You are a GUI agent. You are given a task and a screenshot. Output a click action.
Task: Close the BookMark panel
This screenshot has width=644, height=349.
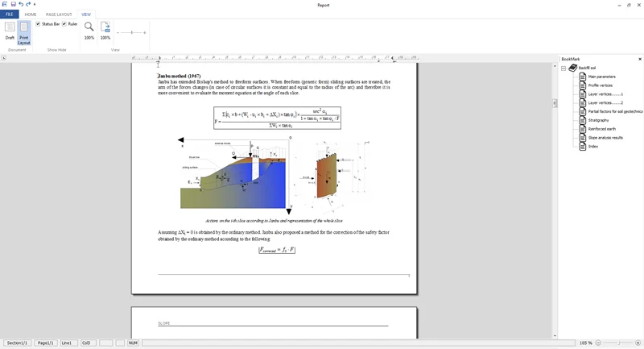639,59
